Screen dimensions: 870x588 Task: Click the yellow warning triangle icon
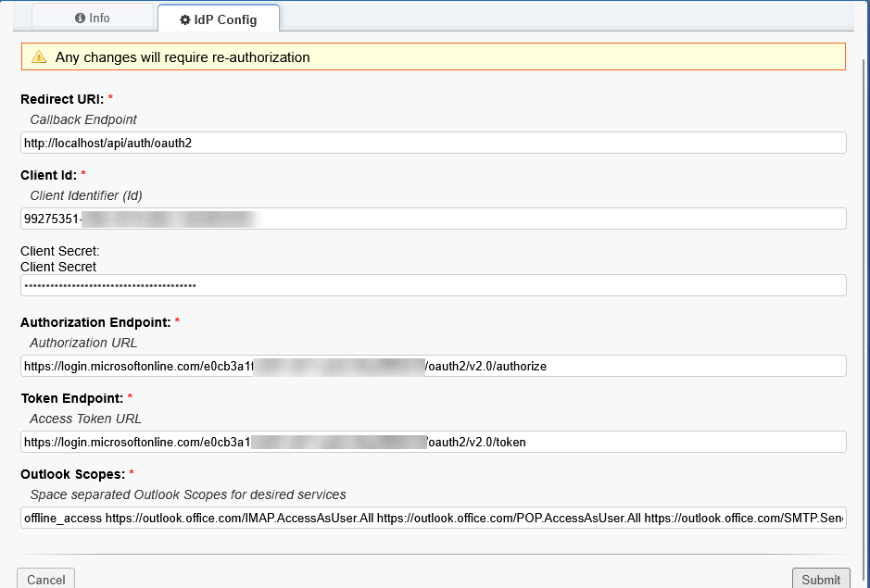[x=39, y=57]
